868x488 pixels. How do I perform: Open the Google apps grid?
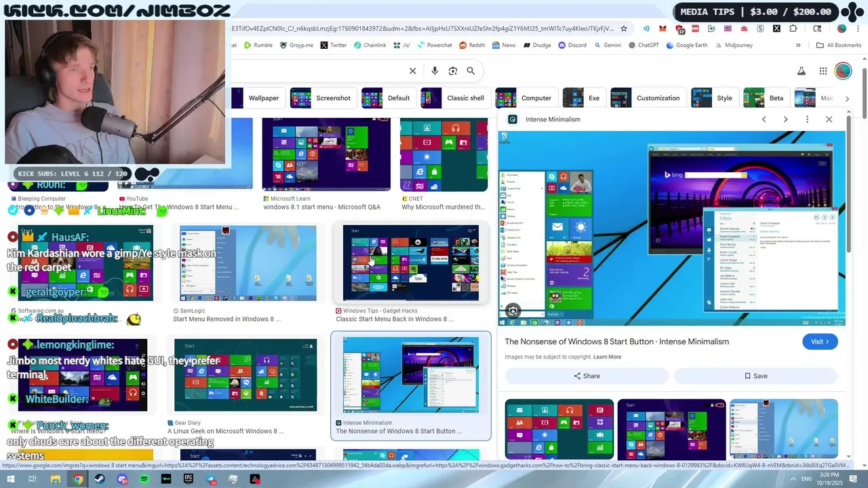click(x=823, y=71)
